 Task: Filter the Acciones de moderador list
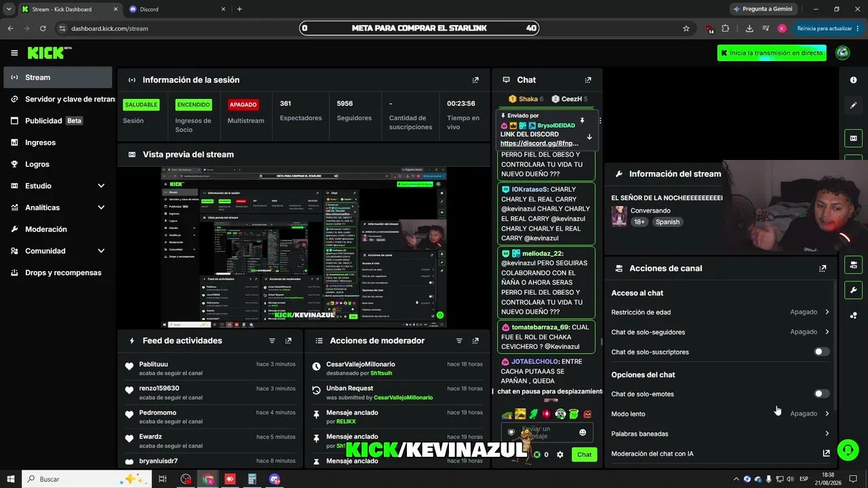[459, 341]
